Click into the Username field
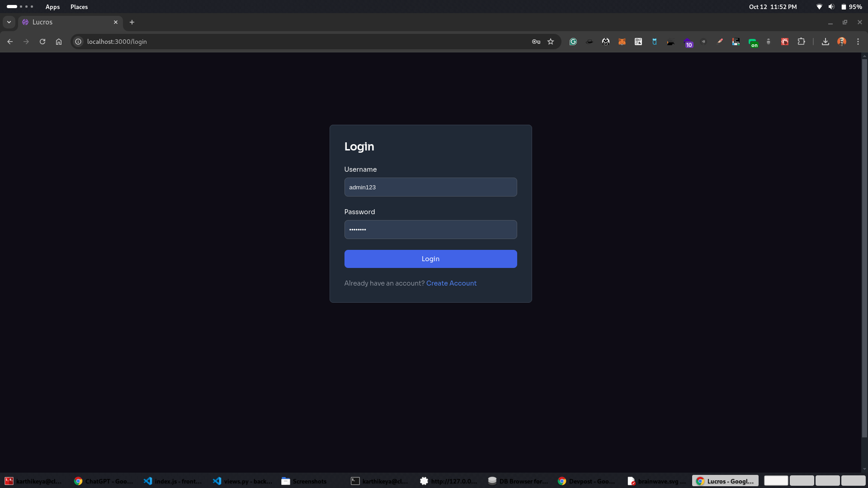 [430, 187]
